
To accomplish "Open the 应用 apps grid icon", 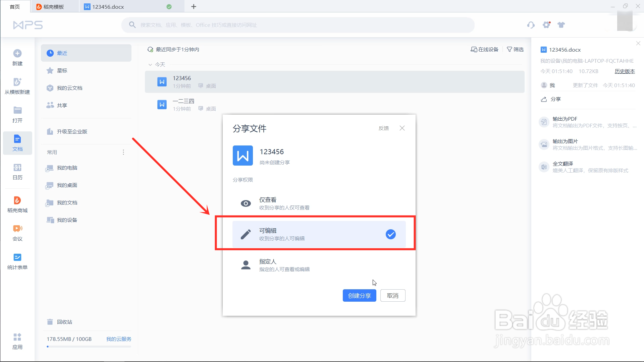I will (17, 337).
